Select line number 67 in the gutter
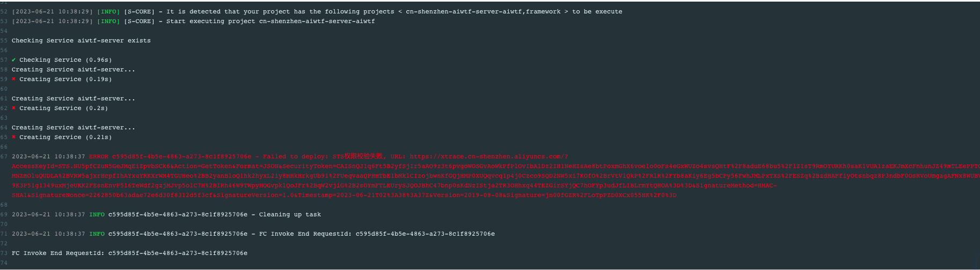The width and height of the screenshot is (980, 270). (x=4, y=157)
